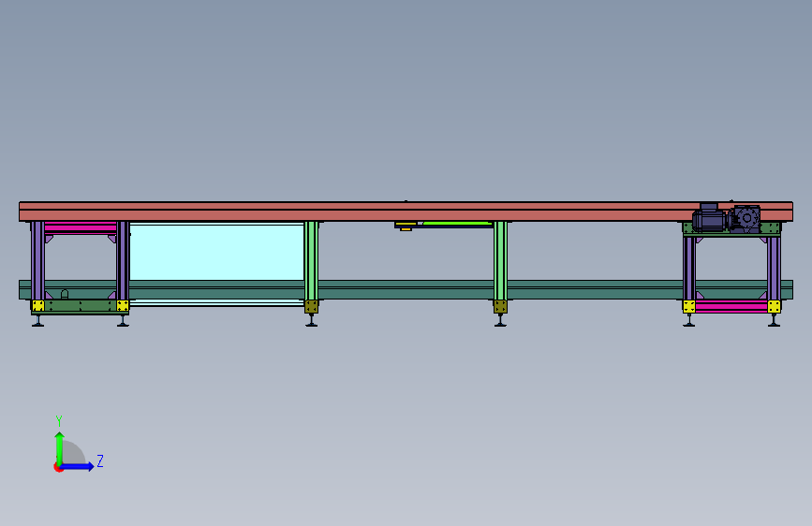Click the blue Z axis arrow
Screen dimensions: 812x526
click(x=78, y=466)
